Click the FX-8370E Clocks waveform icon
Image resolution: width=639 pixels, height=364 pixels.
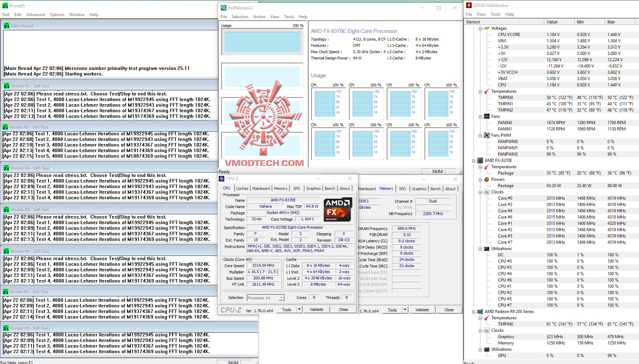coord(486,192)
